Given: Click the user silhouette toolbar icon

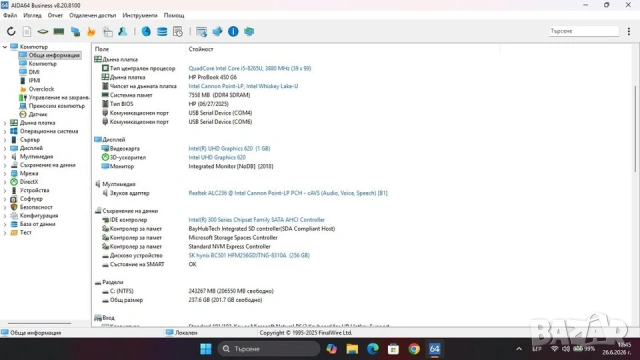Looking at the screenshot, I should coord(122,31).
